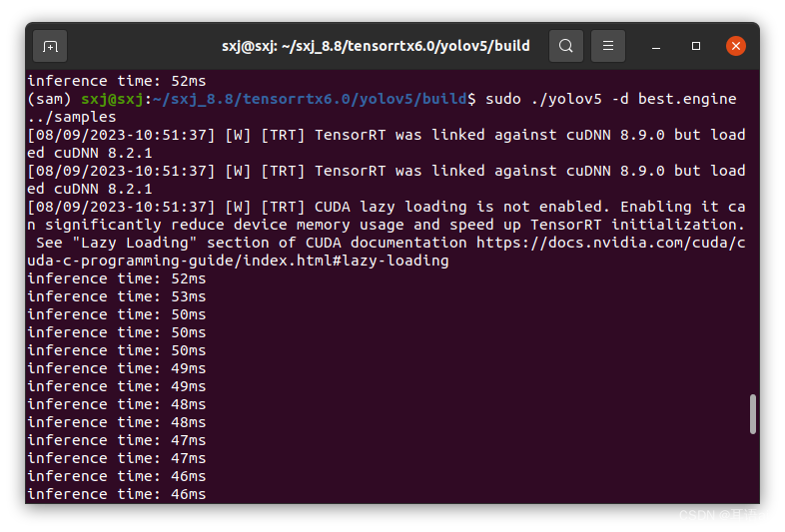The image size is (785, 532).
Task: Click the sudo word in the command
Action: [x=503, y=99]
